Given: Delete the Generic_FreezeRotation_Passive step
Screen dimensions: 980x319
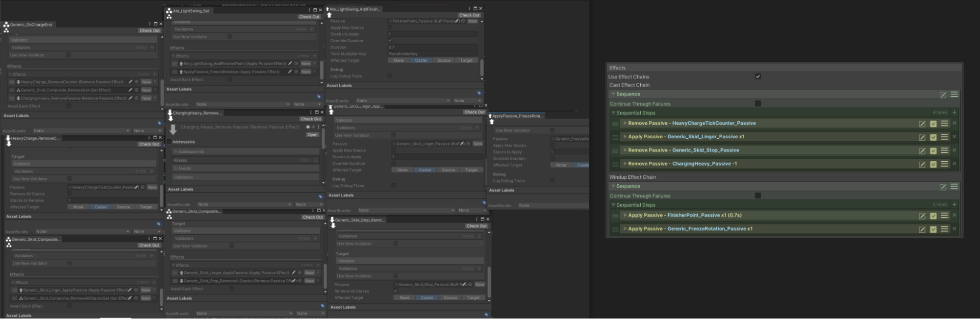Looking at the screenshot, I should (x=954, y=229).
